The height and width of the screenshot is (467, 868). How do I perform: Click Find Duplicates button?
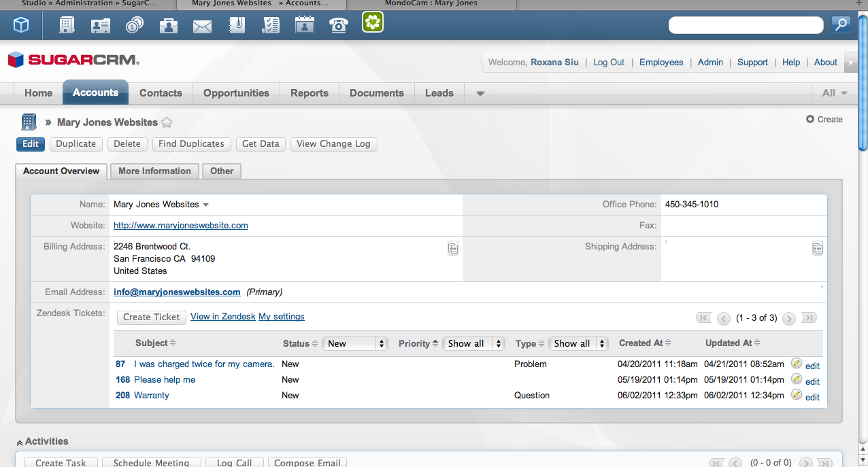pyautogui.click(x=191, y=144)
